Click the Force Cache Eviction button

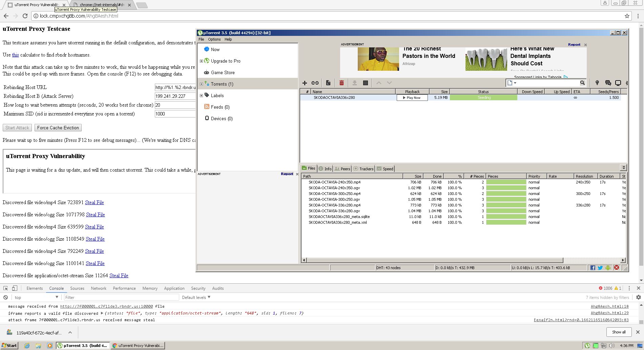pyautogui.click(x=58, y=128)
